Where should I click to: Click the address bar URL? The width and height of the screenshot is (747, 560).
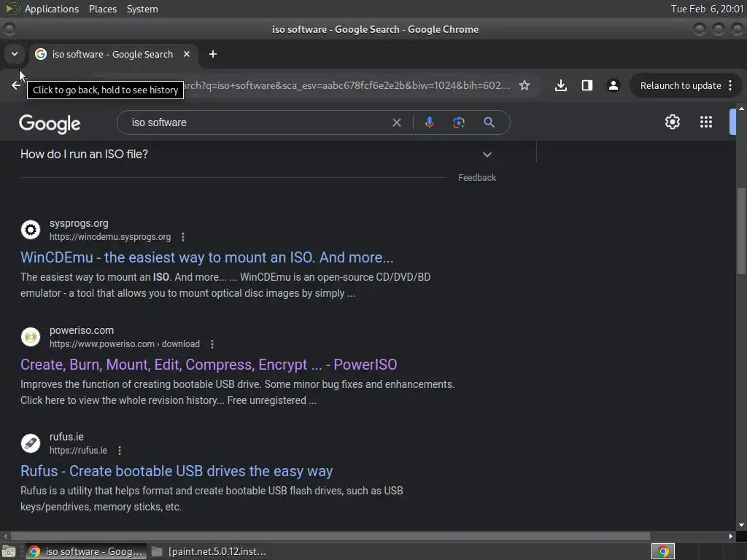347,86
